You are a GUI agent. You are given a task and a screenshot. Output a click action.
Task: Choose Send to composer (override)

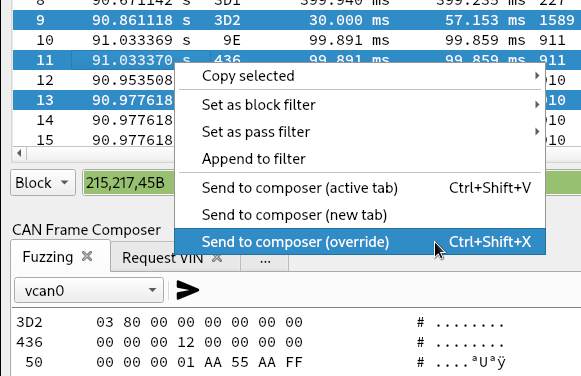coord(360,242)
